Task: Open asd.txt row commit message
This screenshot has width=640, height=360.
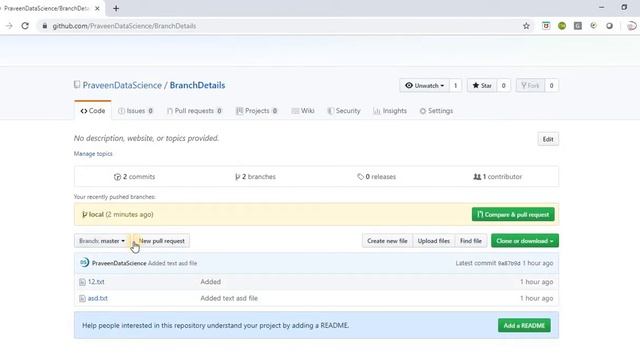Action: tap(229, 298)
